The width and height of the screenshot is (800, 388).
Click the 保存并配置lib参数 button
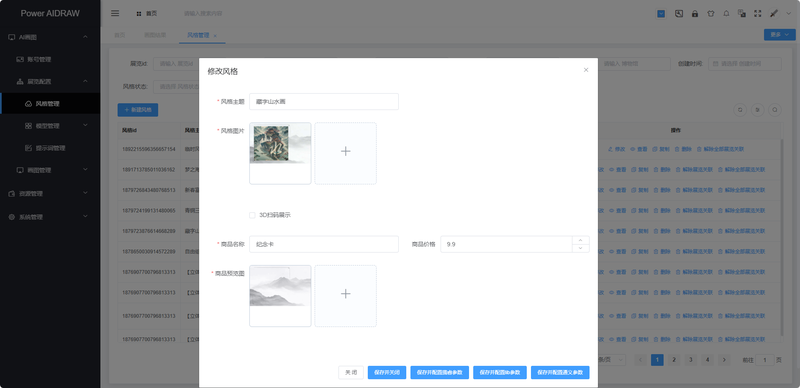(500, 372)
